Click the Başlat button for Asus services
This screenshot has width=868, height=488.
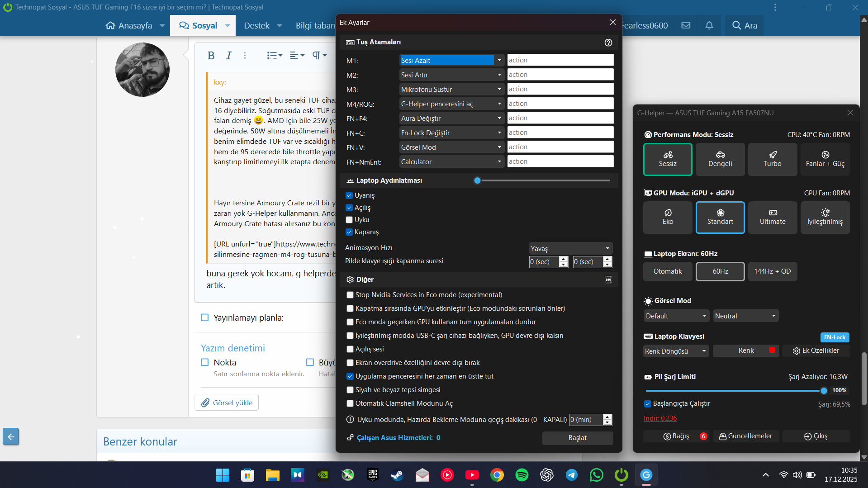point(578,438)
